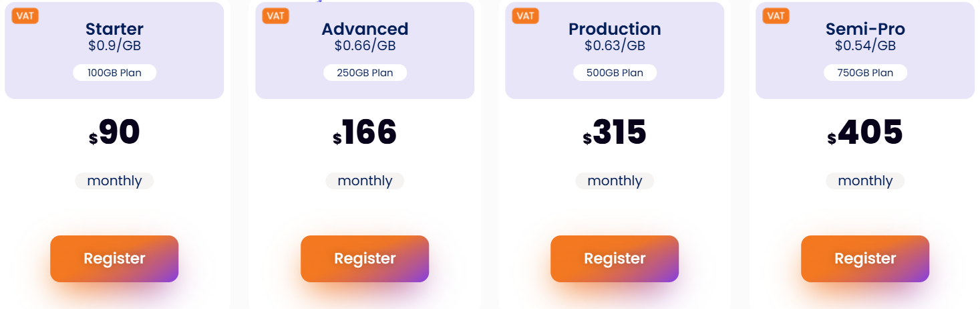Register for the Semi-Pro plan
This screenshot has width=980, height=309.
point(865,259)
